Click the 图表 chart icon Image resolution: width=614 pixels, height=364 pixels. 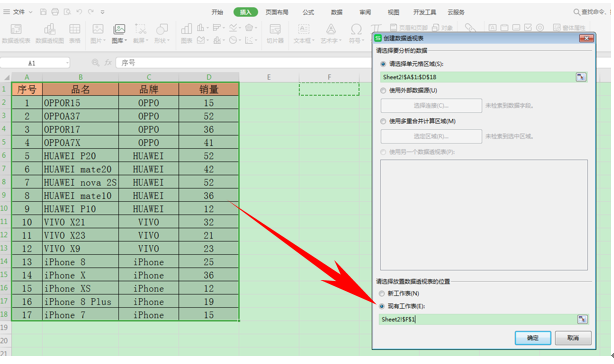(186, 29)
